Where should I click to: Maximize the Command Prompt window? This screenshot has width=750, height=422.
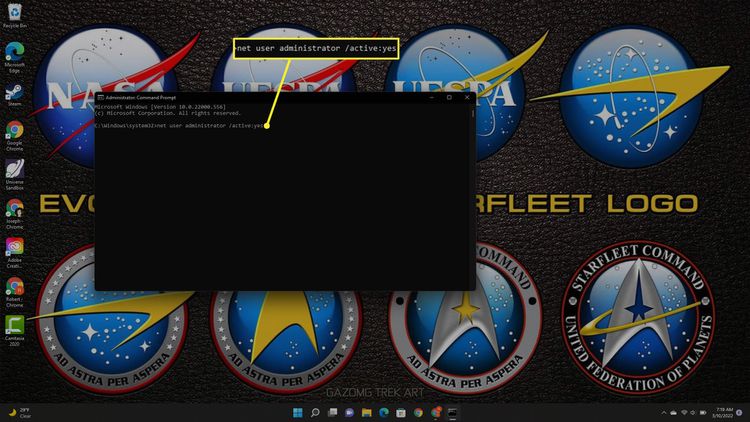coord(449,97)
